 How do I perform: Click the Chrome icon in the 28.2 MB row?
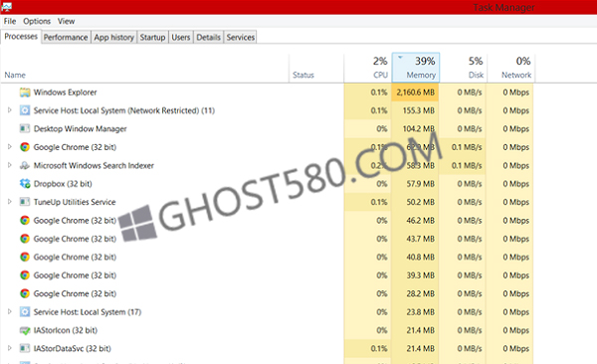pyautogui.click(x=25, y=293)
